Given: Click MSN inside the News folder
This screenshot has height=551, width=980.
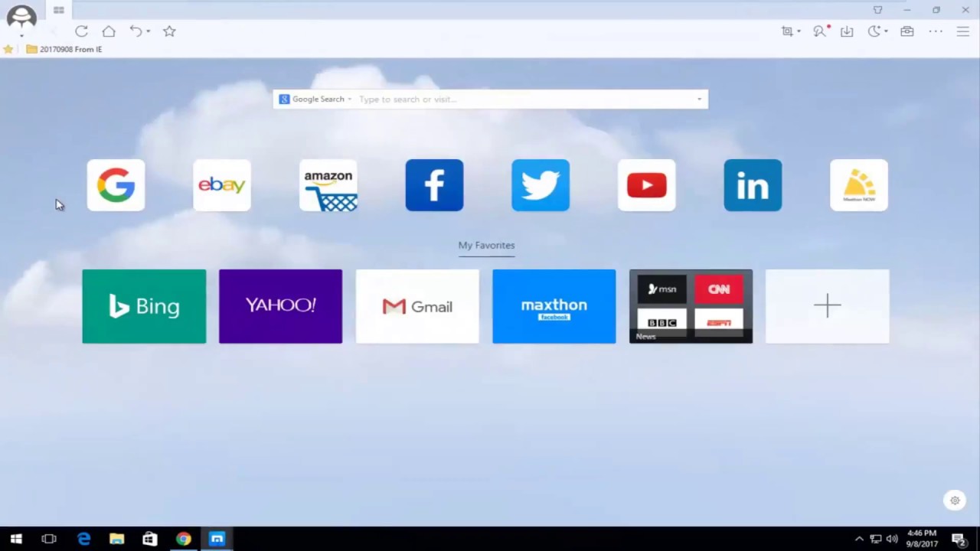Looking at the screenshot, I should pyautogui.click(x=662, y=289).
